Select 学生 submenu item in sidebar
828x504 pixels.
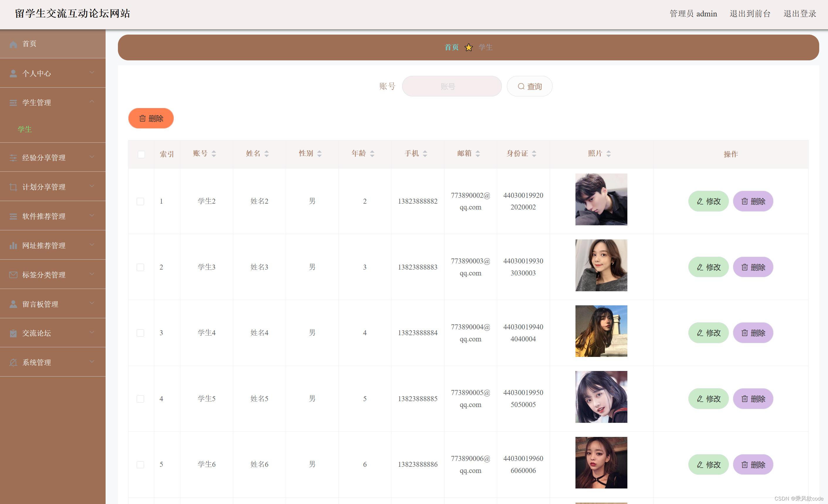coord(25,129)
